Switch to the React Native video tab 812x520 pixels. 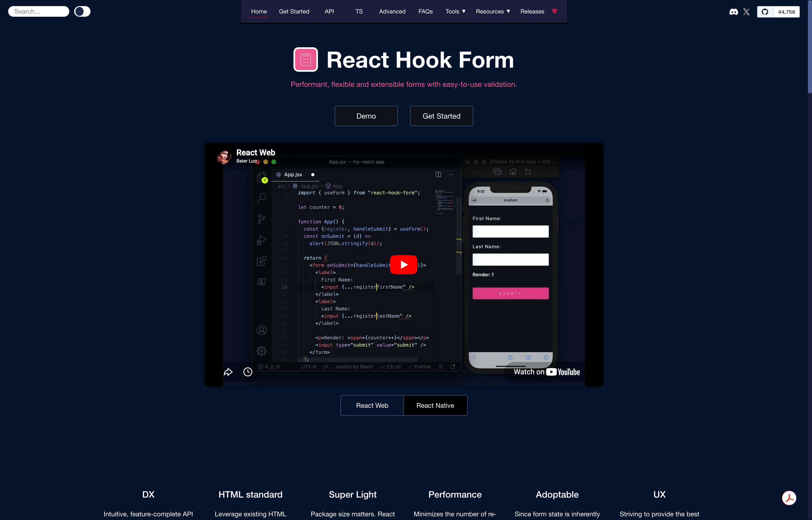[435, 405]
